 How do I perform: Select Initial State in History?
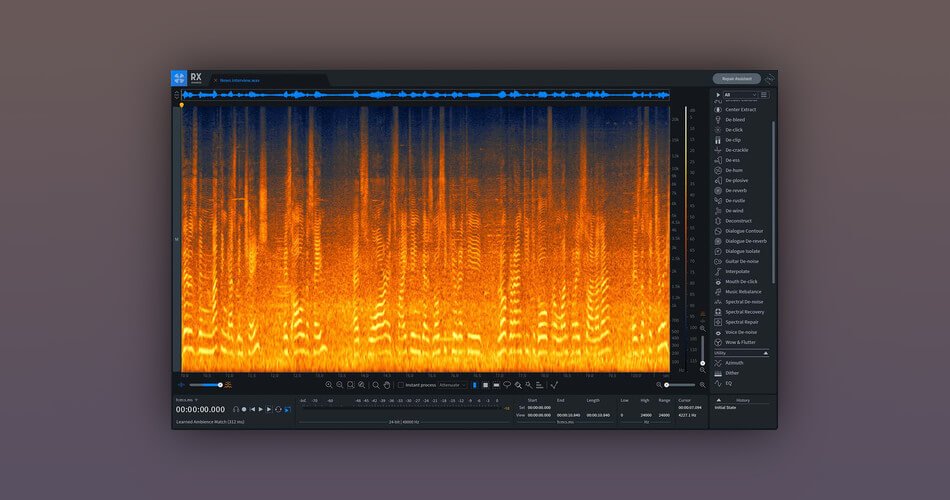click(725, 408)
